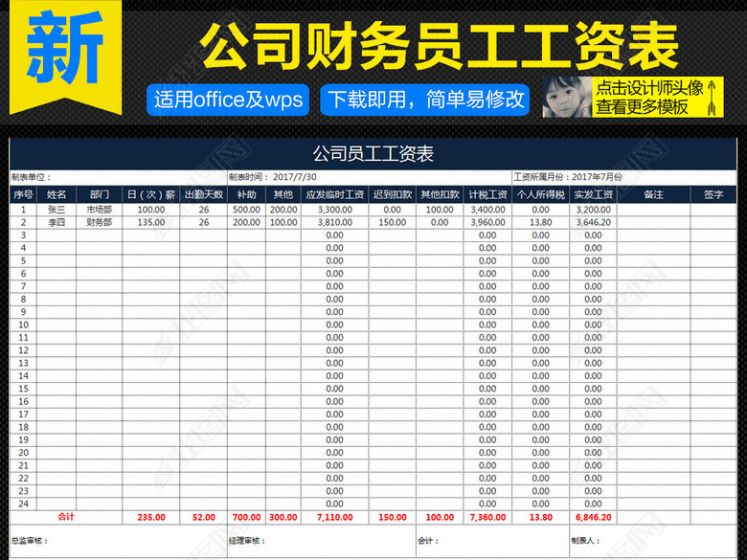Click the designer avatar photo
Image resolution: width=747 pixels, height=560 pixels.
(567, 97)
